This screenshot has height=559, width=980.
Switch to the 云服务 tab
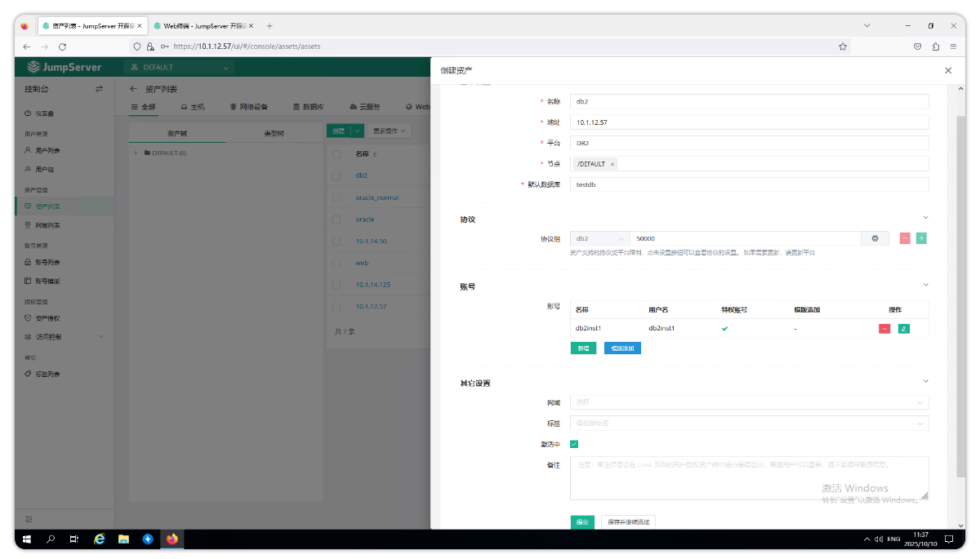click(x=365, y=107)
